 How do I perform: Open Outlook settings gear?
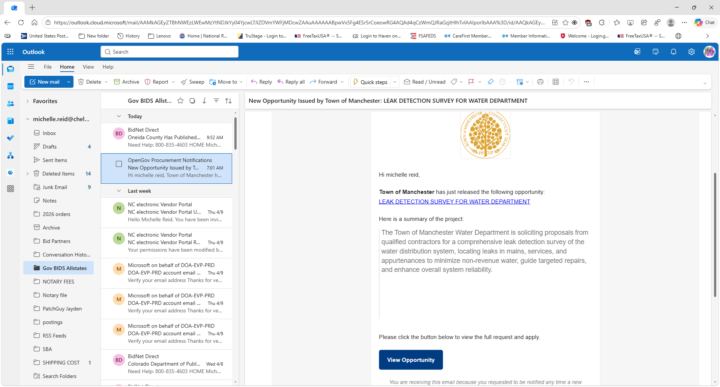691,52
